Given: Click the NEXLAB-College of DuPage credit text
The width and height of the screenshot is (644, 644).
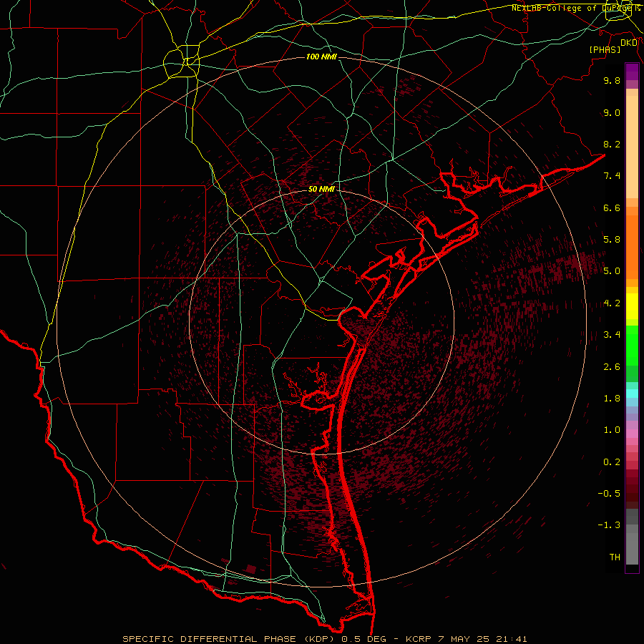Looking at the screenshot, I should pos(573,8).
